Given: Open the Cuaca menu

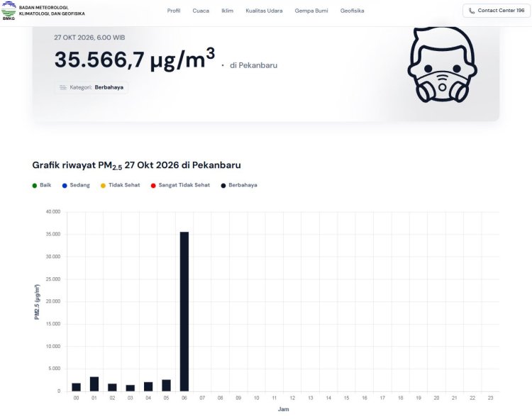Looking at the screenshot, I should (x=201, y=11).
